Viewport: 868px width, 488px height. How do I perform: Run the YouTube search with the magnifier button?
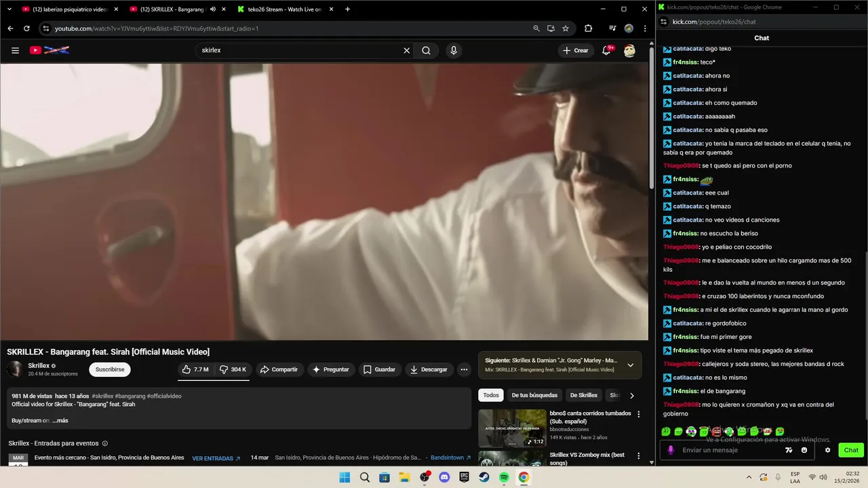(x=426, y=50)
